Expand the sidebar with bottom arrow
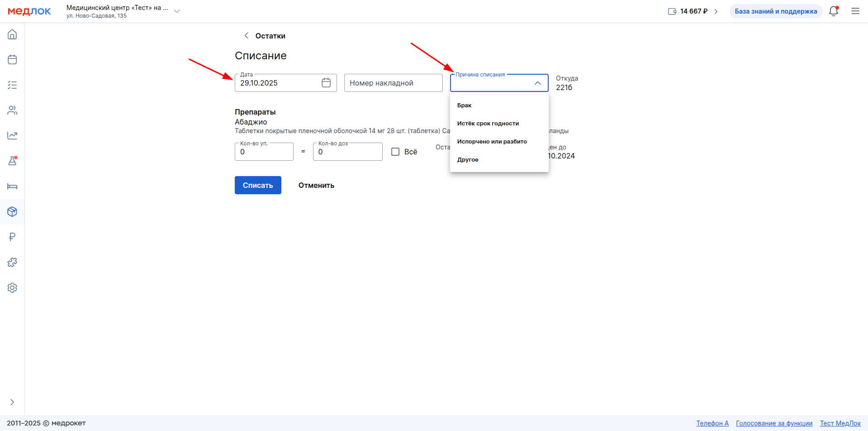 pyautogui.click(x=12, y=402)
